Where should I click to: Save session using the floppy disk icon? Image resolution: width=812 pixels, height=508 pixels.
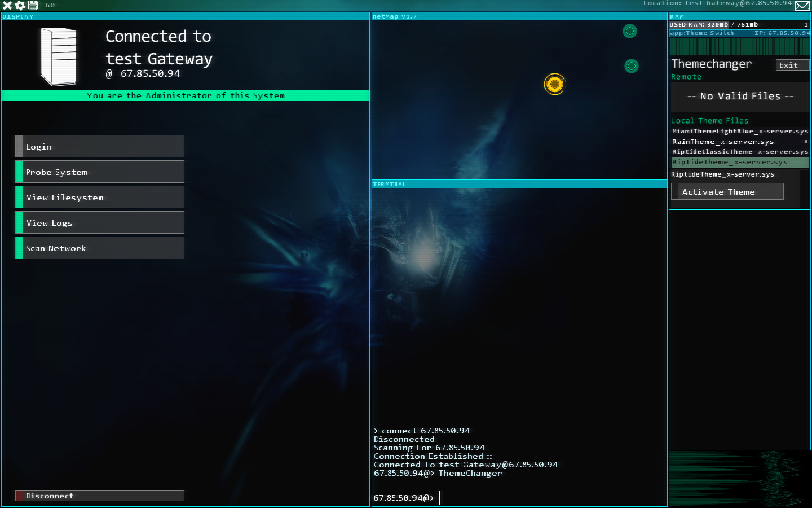[x=33, y=5]
